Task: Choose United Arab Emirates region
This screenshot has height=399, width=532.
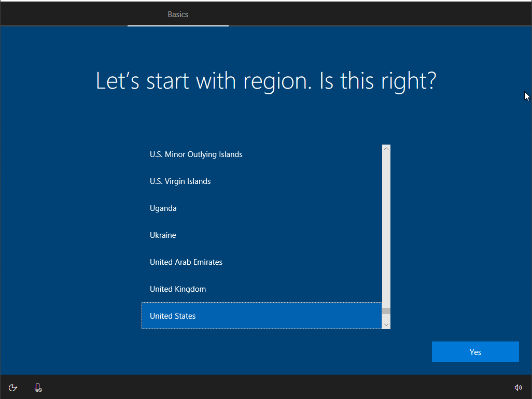Action: (261, 262)
